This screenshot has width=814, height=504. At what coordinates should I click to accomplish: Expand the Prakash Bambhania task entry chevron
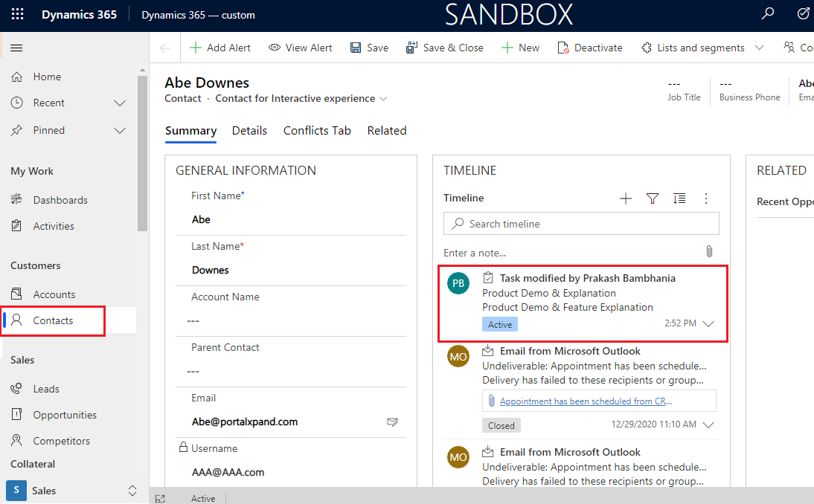pos(708,324)
